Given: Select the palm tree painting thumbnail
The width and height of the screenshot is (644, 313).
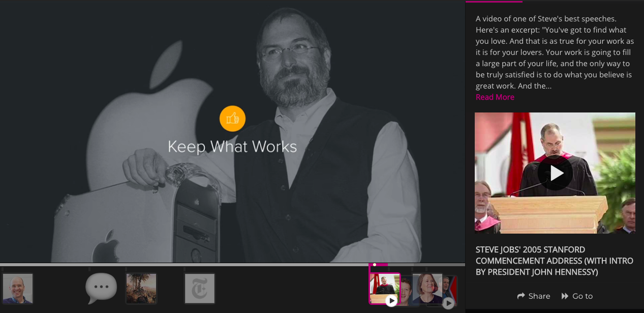Looking at the screenshot, I should (141, 288).
